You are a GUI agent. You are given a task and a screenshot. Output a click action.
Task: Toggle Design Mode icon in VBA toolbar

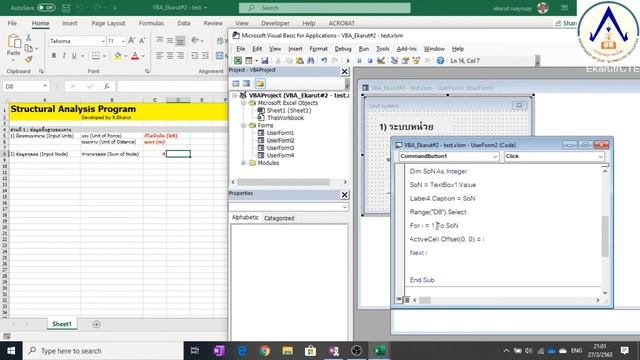[x=381, y=61]
